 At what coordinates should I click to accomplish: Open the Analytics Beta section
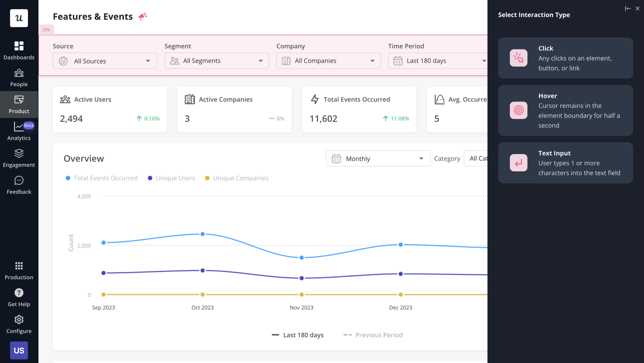click(x=19, y=131)
